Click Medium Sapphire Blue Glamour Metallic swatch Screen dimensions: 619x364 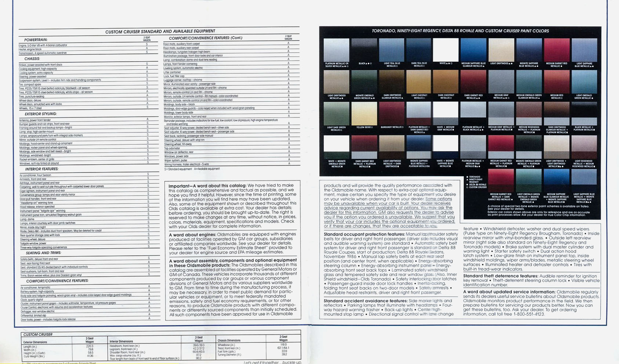(x=473, y=50)
